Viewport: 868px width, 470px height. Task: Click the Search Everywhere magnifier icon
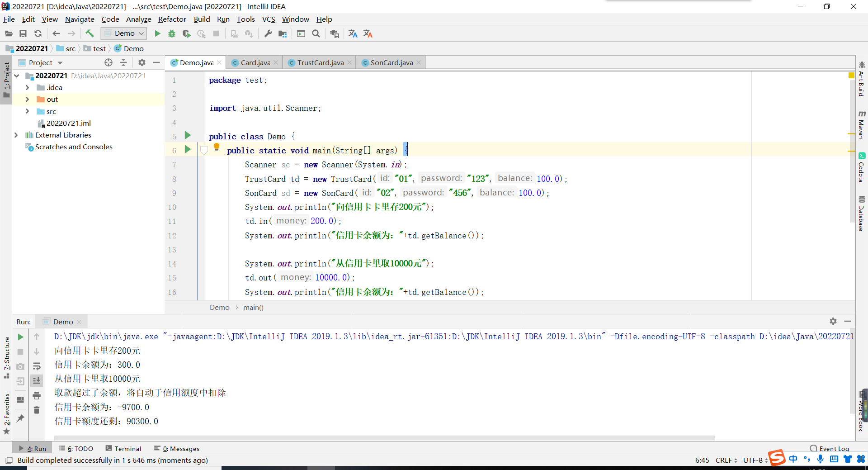[x=316, y=33]
